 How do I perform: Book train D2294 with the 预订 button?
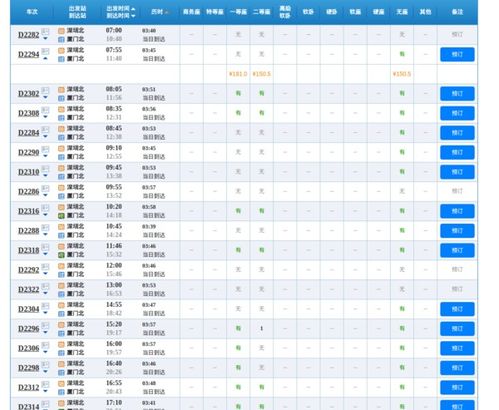(x=457, y=54)
